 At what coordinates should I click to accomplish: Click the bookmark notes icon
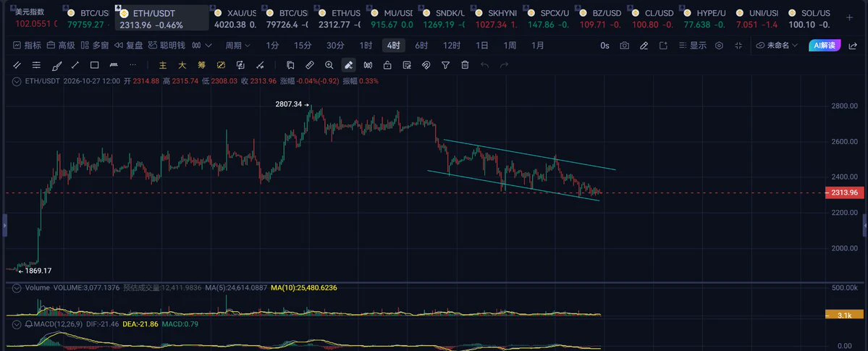pos(290,65)
